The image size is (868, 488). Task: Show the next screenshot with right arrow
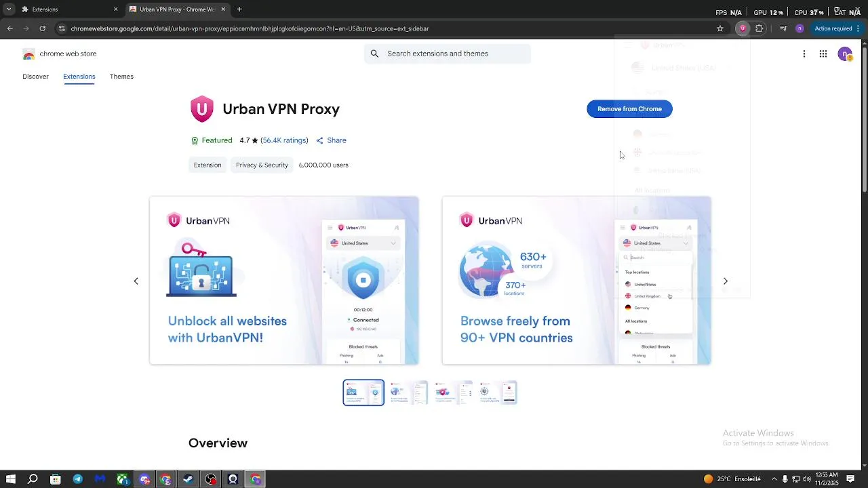726,281
